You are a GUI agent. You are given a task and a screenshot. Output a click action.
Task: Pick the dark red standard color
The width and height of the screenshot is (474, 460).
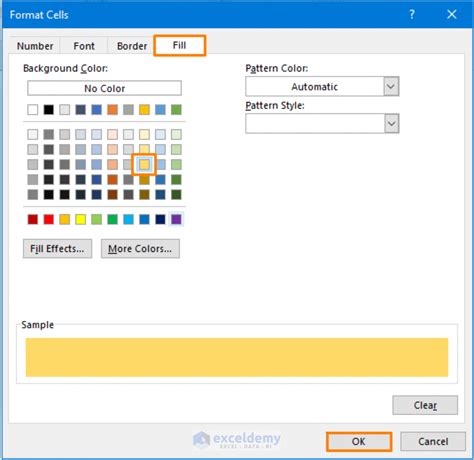click(33, 219)
